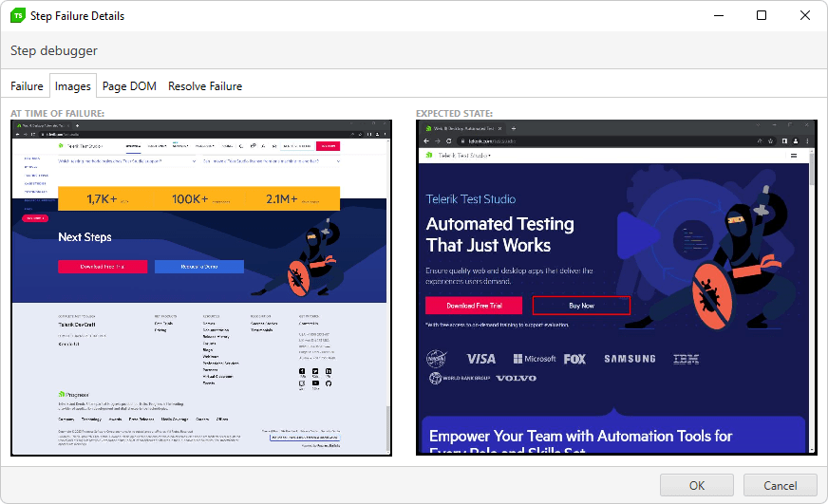The image size is (828, 504).
Task: Maximize the Step Failure Details window
Action: point(762,15)
